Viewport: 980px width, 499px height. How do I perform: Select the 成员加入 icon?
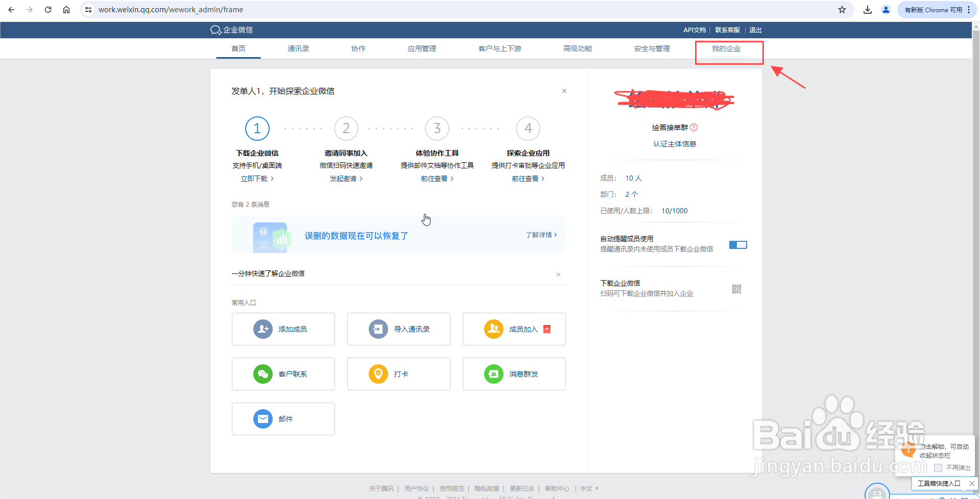click(493, 329)
